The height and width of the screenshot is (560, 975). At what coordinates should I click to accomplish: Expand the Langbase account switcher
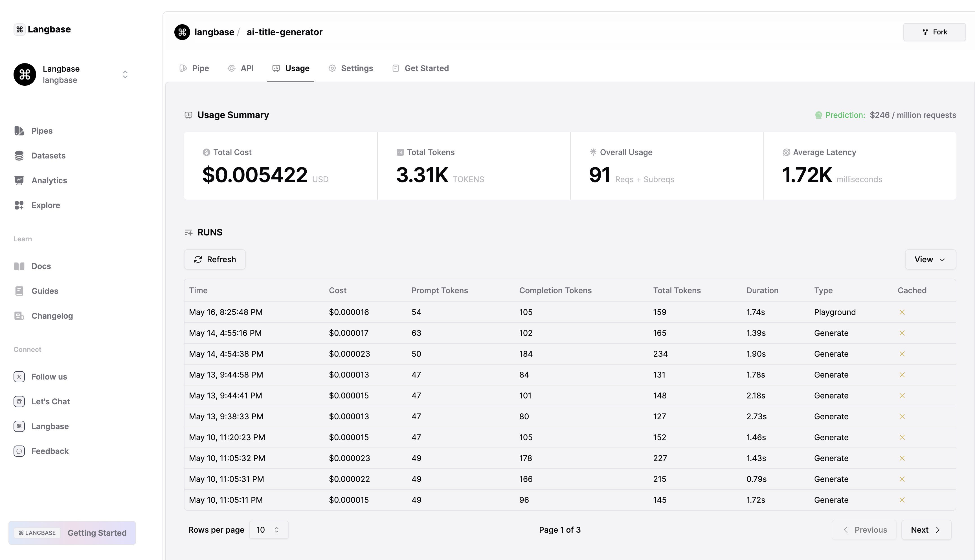click(125, 74)
